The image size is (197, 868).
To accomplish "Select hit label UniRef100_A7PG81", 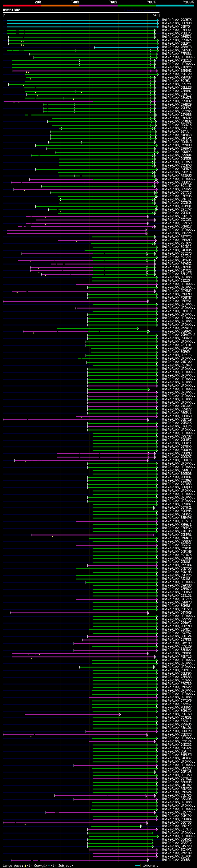I will (177, 54).
